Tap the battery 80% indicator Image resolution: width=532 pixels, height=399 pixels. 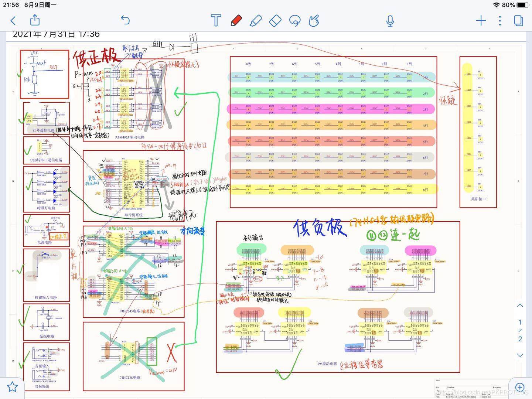tap(515, 5)
